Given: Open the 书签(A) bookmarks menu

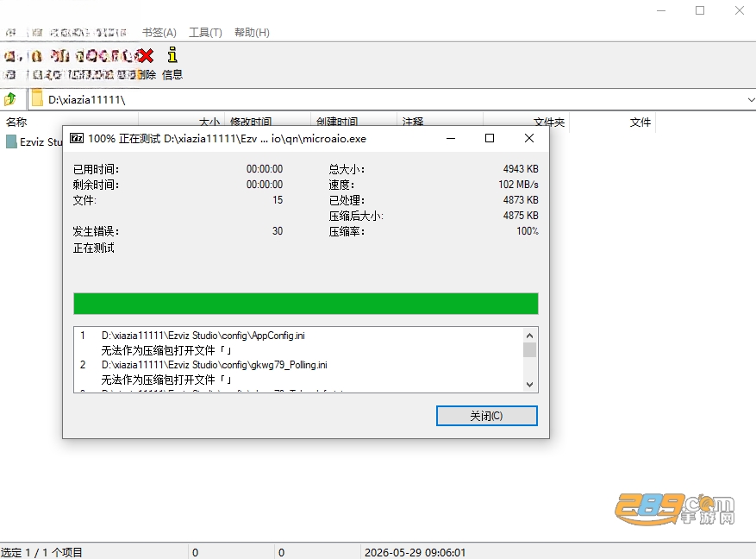Looking at the screenshot, I should pos(159,32).
